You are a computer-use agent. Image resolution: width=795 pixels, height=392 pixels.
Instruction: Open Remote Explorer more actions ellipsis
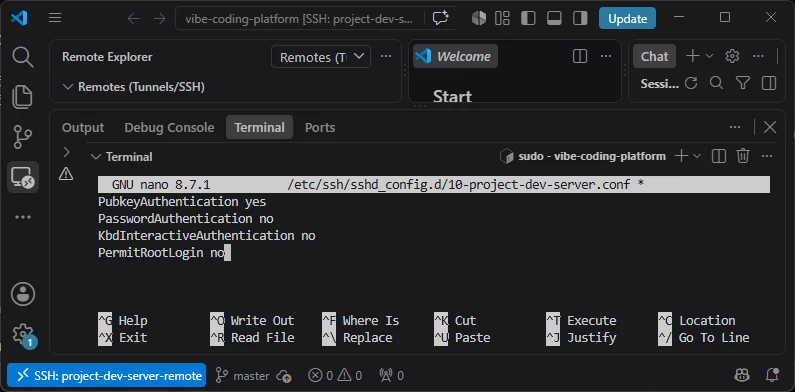click(386, 56)
